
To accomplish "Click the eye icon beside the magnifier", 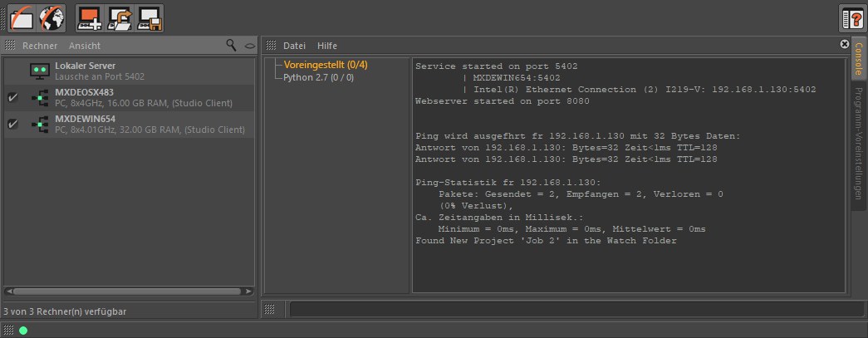I will [248, 46].
